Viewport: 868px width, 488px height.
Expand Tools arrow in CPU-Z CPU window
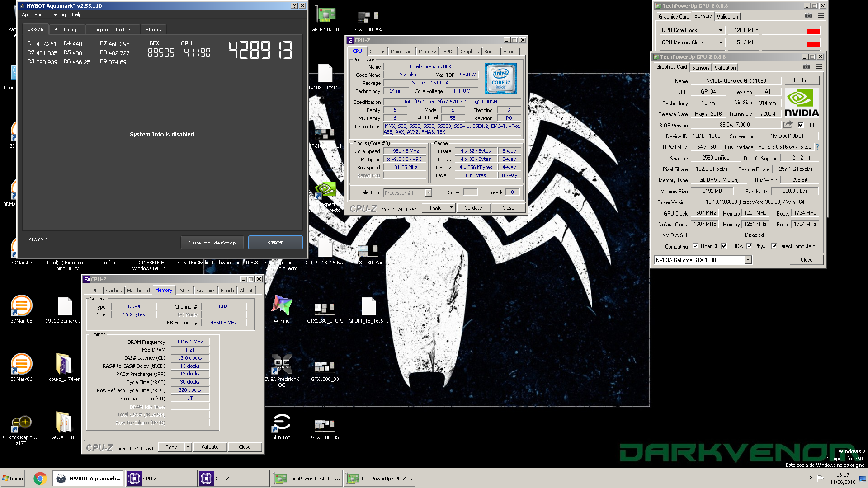click(451, 208)
